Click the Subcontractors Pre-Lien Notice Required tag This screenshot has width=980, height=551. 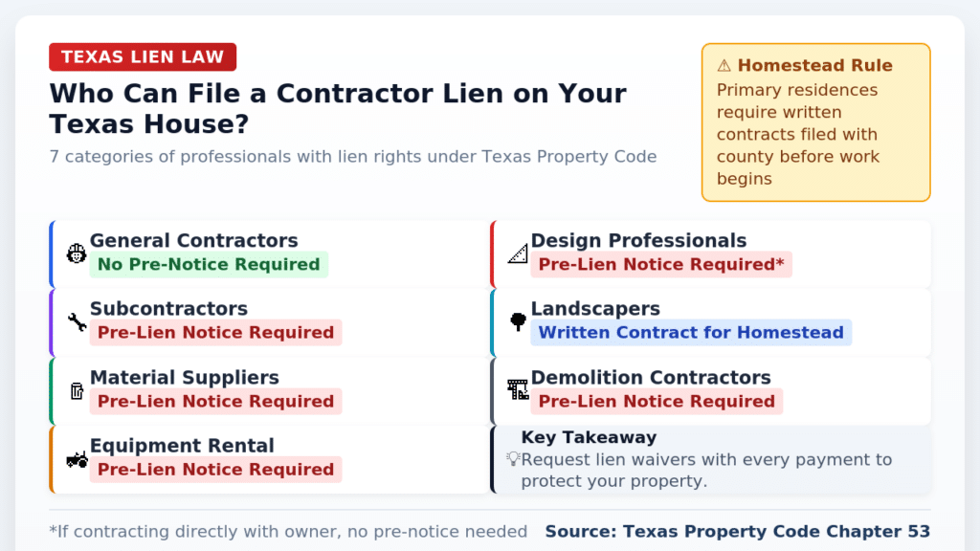pyautogui.click(x=215, y=333)
